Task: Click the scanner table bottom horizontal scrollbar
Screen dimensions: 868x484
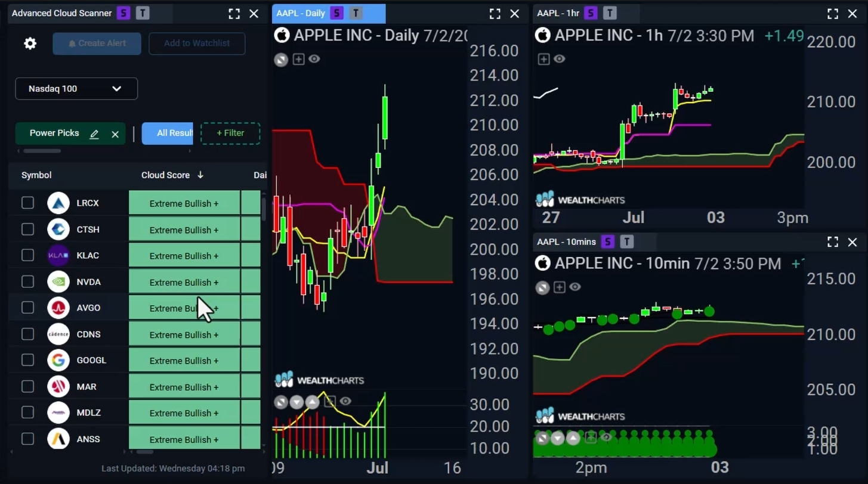Action: 144,452
